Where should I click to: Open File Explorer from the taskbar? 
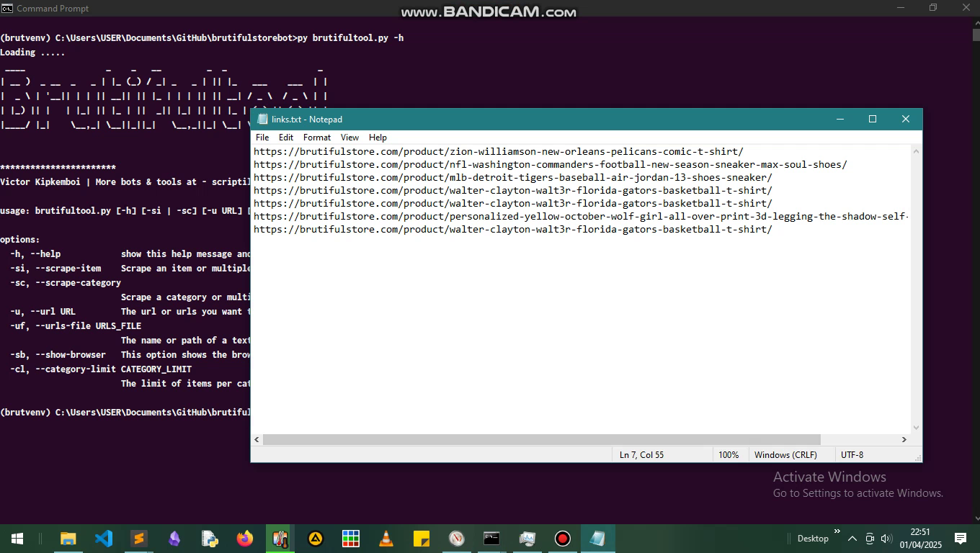(68, 538)
